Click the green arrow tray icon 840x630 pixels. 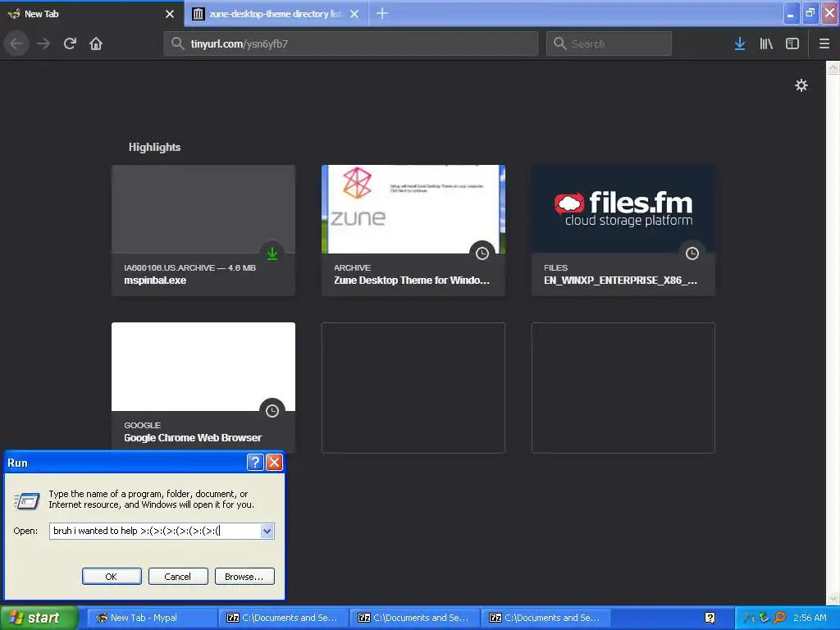point(765,618)
